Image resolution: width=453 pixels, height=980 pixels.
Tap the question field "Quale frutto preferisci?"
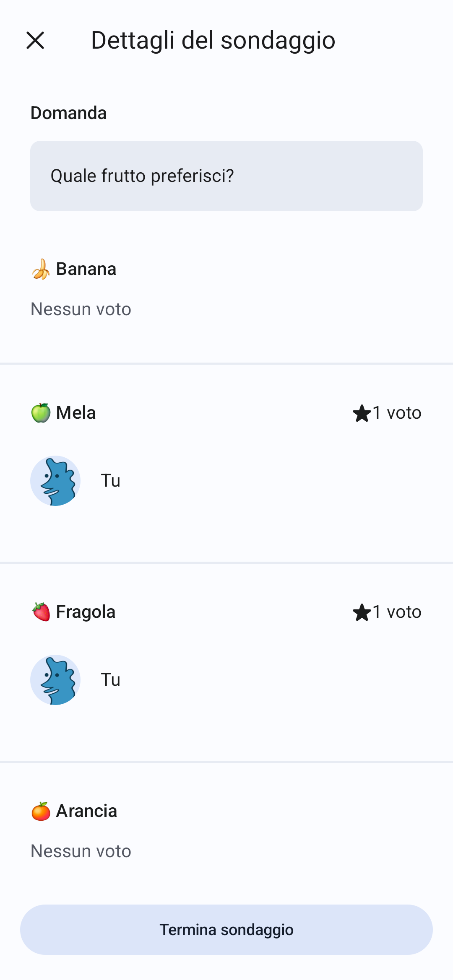point(226,176)
